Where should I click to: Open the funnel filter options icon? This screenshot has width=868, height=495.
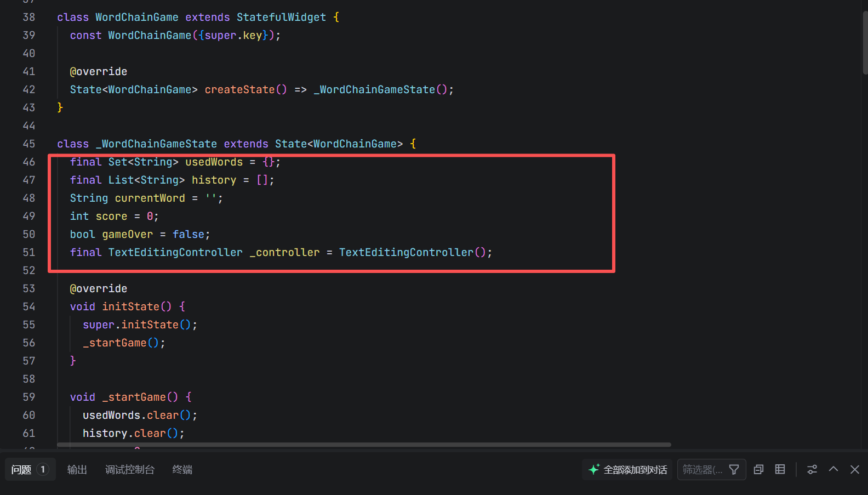tap(734, 470)
